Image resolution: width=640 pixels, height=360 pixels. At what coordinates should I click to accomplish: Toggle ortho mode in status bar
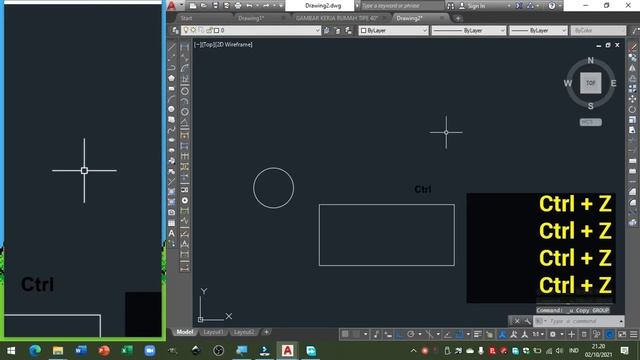click(400, 334)
